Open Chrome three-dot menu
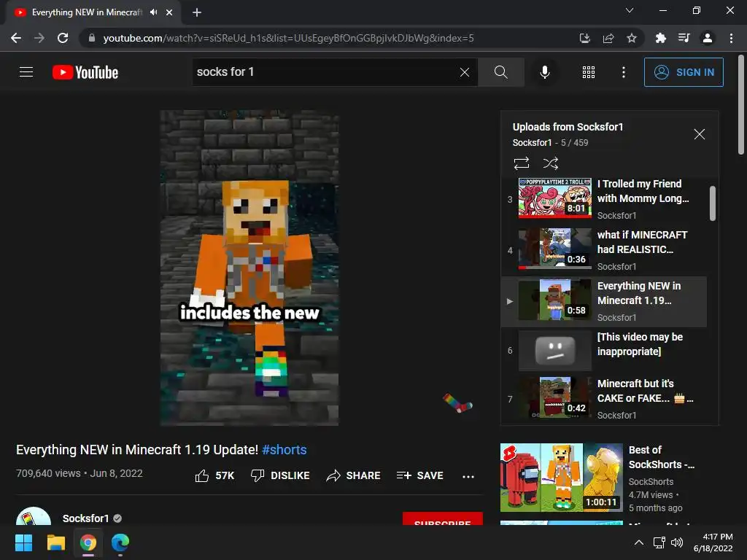 731,38
